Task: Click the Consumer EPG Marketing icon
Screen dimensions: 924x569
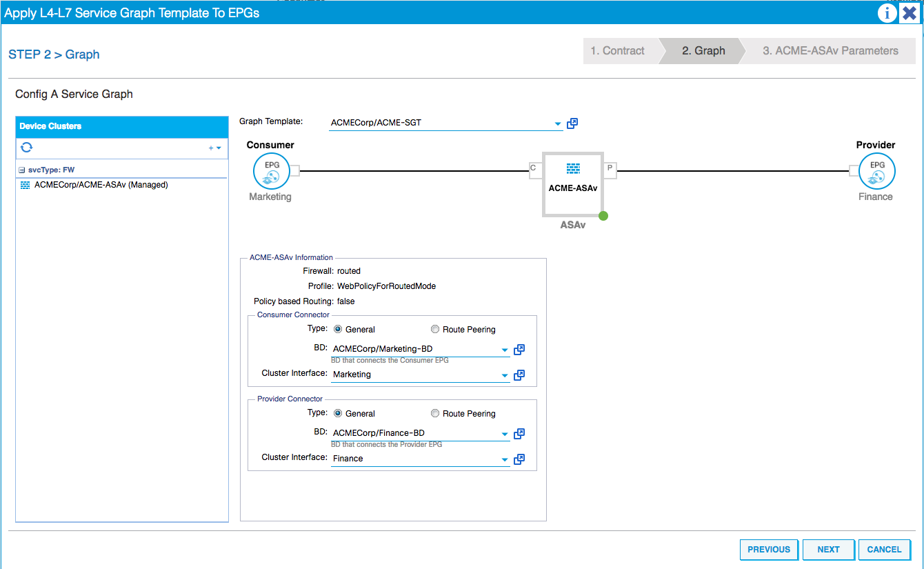Action: [x=270, y=171]
